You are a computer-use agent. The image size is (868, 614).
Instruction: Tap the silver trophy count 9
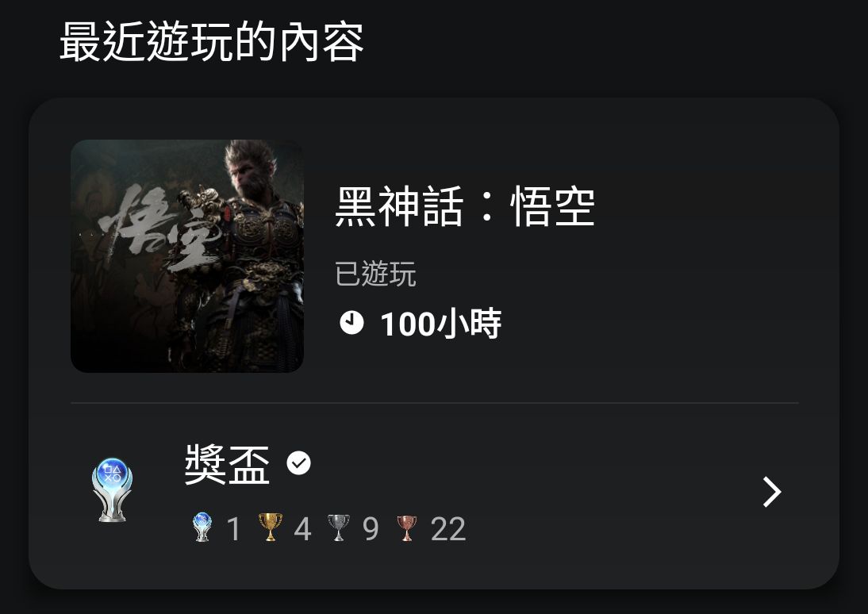371,529
